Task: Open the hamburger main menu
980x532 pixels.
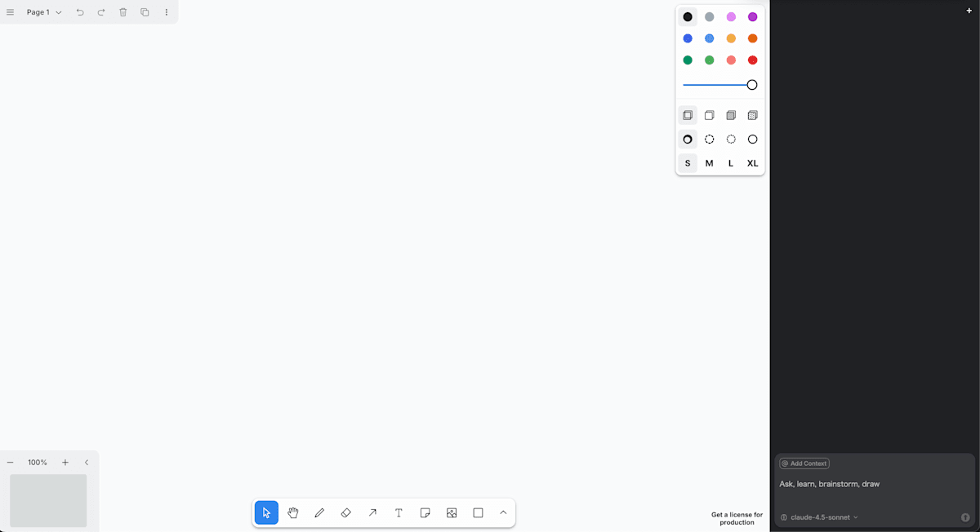Action: click(x=10, y=12)
